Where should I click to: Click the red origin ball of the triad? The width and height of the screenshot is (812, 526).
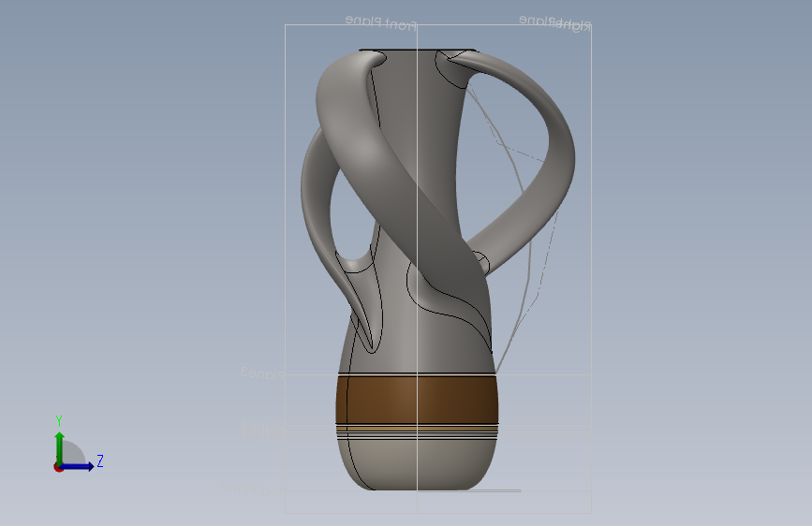click(x=58, y=467)
